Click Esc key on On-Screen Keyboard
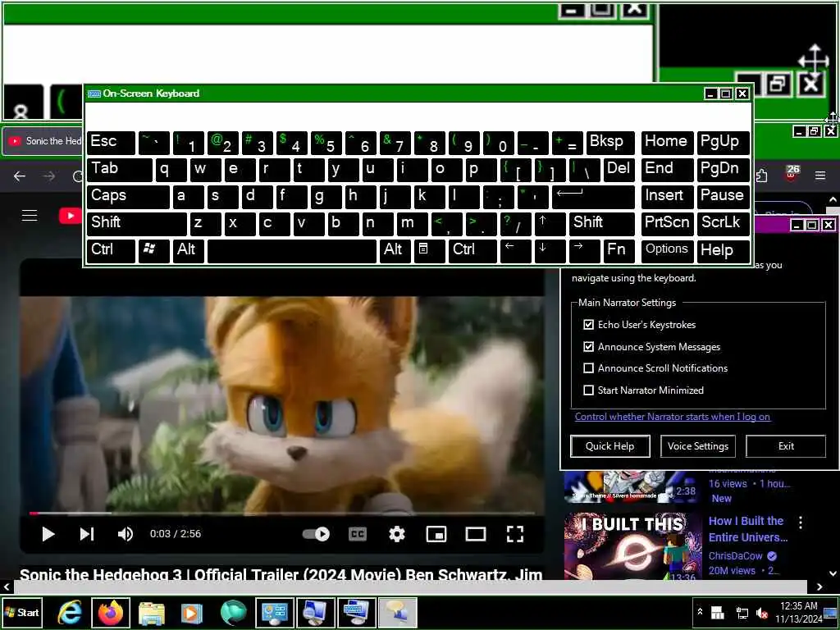This screenshot has width=840, height=630. [111, 143]
